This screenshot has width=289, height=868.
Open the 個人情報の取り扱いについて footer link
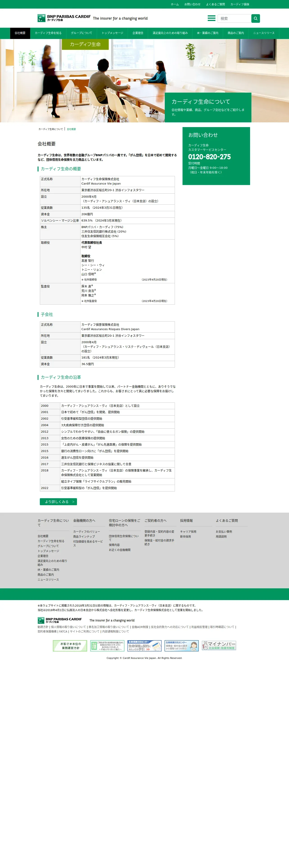point(68,627)
